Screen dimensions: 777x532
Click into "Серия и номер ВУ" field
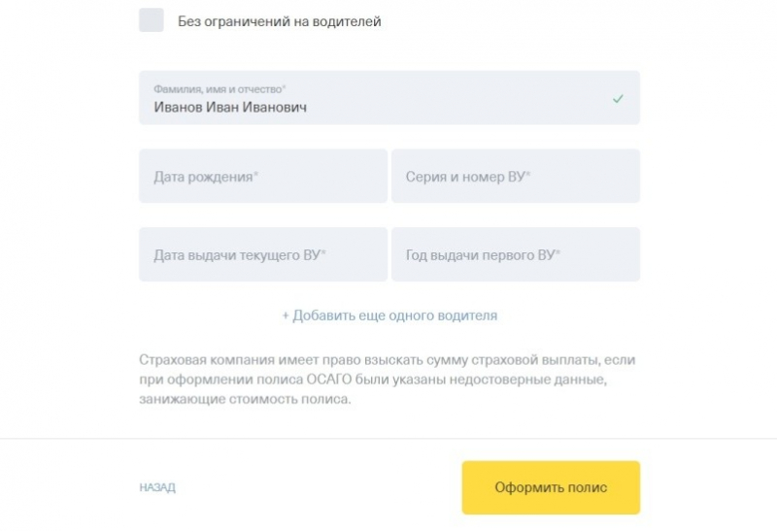pyautogui.click(x=515, y=177)
